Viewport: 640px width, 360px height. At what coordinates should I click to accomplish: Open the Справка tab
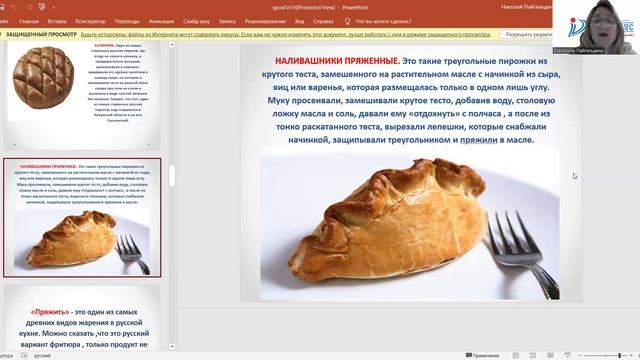click(323, 21)
